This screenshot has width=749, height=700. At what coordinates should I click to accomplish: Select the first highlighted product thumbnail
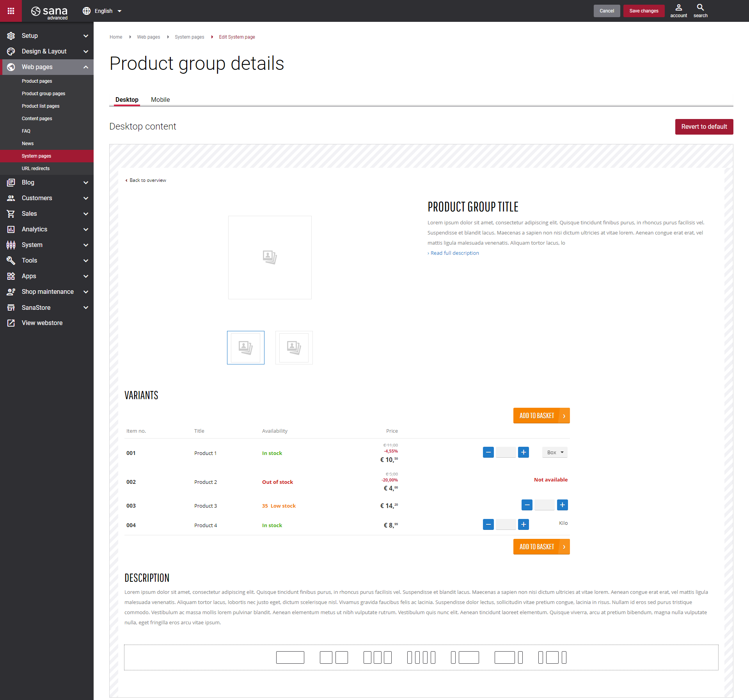[246, 348]
